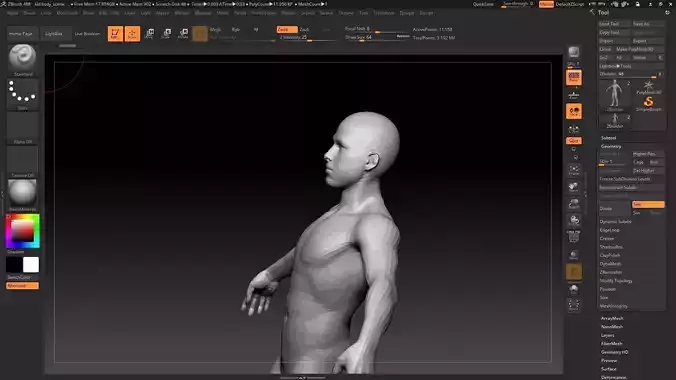676x380 pixels.
Task: Click the Floor grid icon
Action: tap(573, 94)
